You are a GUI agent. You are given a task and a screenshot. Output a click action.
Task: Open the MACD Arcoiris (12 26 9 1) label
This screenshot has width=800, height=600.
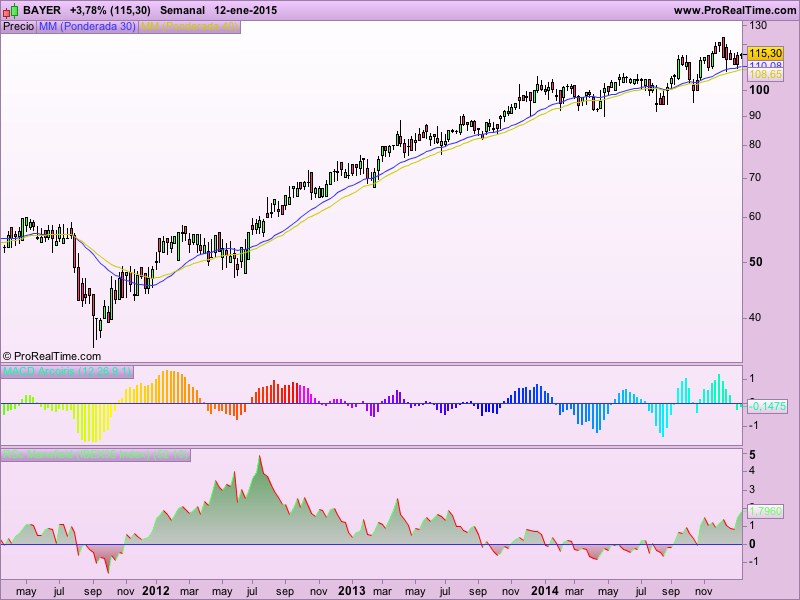(x=67, y=371)
